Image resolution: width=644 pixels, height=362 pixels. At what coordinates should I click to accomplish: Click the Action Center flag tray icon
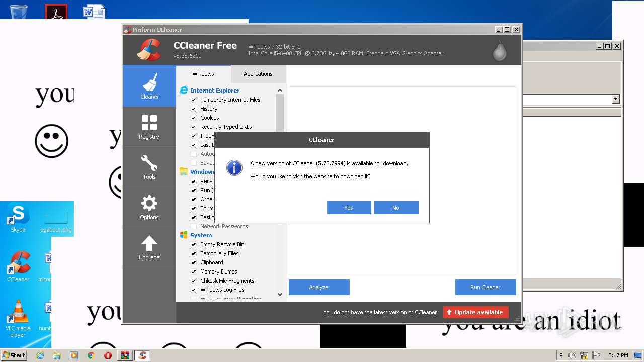coord(596,355)
